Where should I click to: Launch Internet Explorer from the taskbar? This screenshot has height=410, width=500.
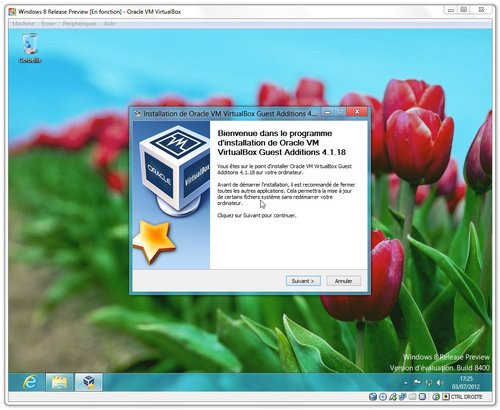(x=30, y=382)
